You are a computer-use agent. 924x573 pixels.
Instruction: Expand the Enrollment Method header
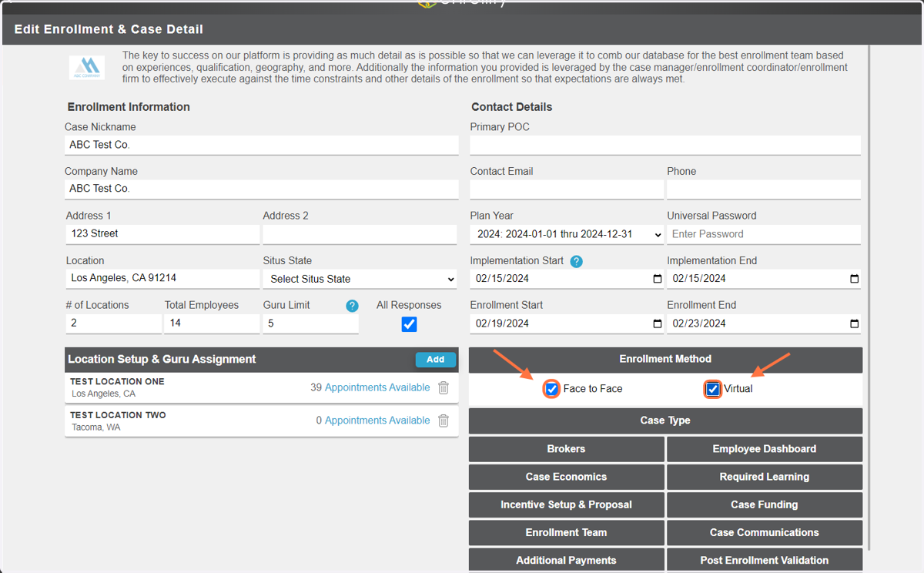[x=665, y=359]
